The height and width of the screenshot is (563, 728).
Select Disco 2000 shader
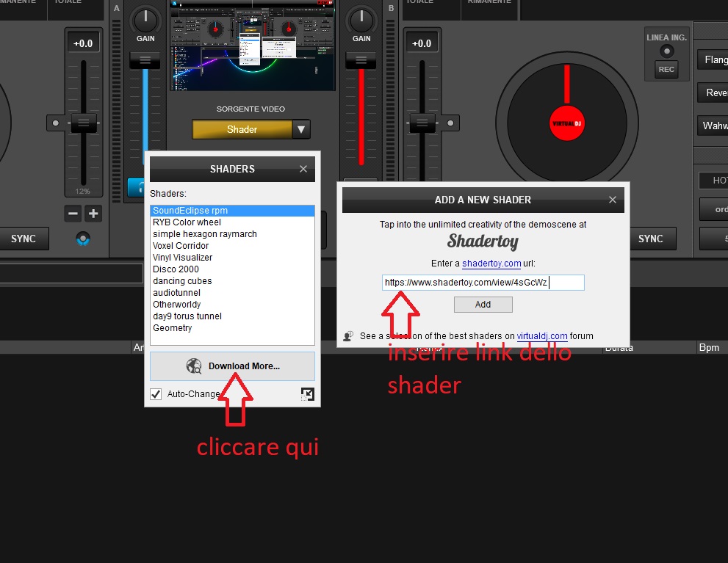coord(232,269)
